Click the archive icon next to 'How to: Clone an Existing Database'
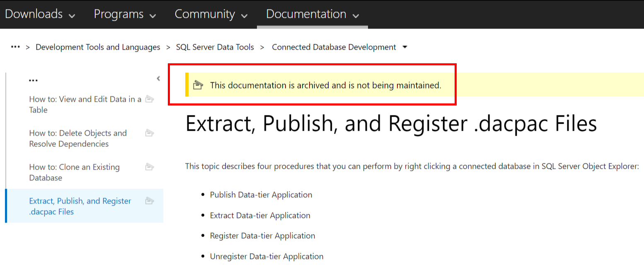Viewport: 644px width, 266px height. (149, 167)
